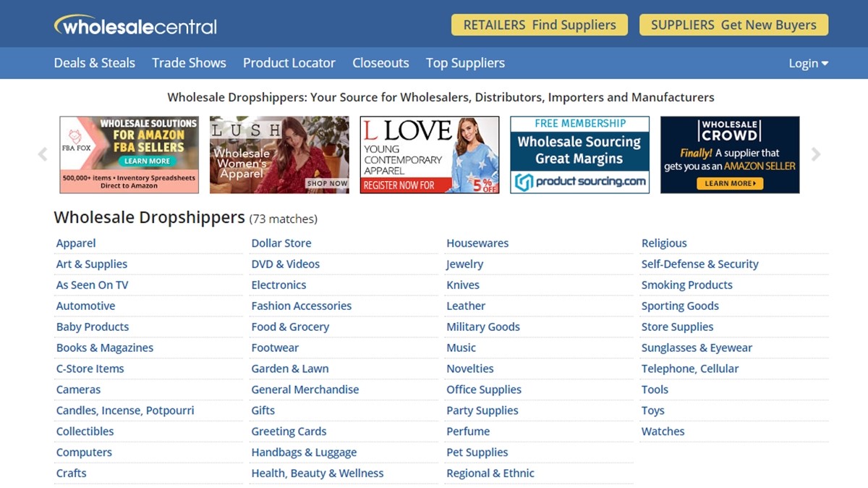Open Art & Supplies category

click(92, 264)
